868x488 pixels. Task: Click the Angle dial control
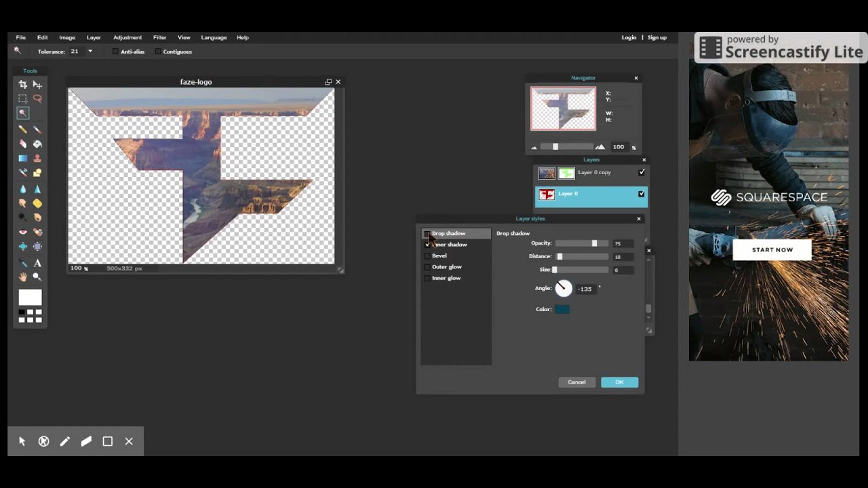[x=564, y=289]
